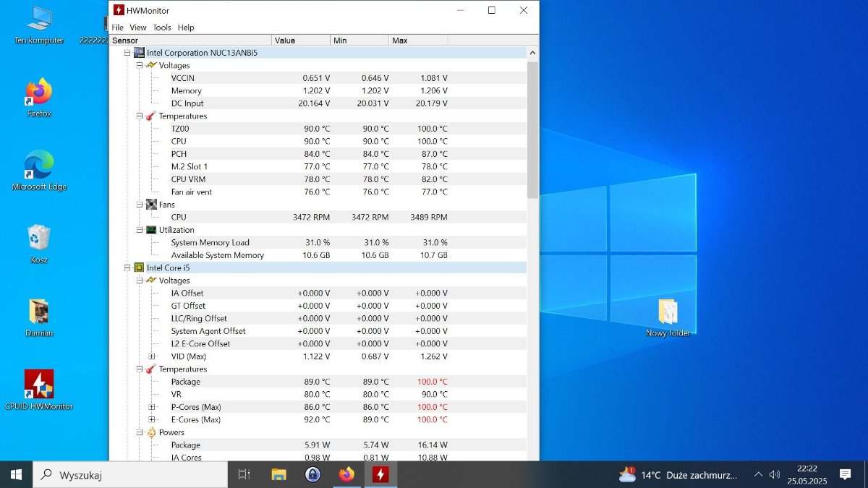Click the Powers flame icon
Viewport: 868px width, 488px height.
point(151,432)
